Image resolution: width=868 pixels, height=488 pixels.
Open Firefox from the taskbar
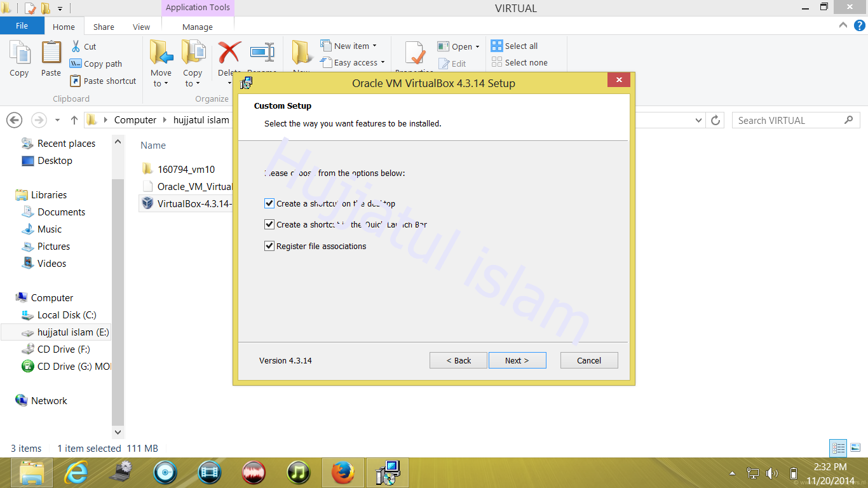(x=343, y=473)
